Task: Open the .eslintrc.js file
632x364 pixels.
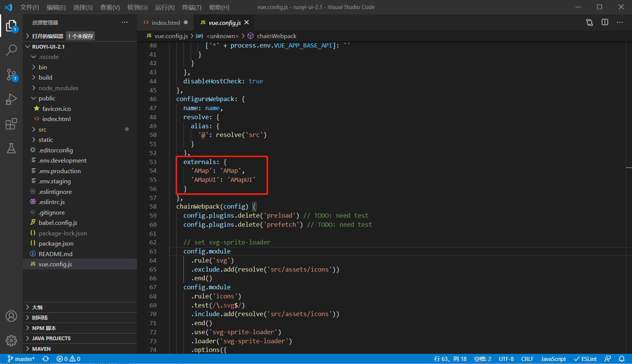Action: click(x=80, y=202)
